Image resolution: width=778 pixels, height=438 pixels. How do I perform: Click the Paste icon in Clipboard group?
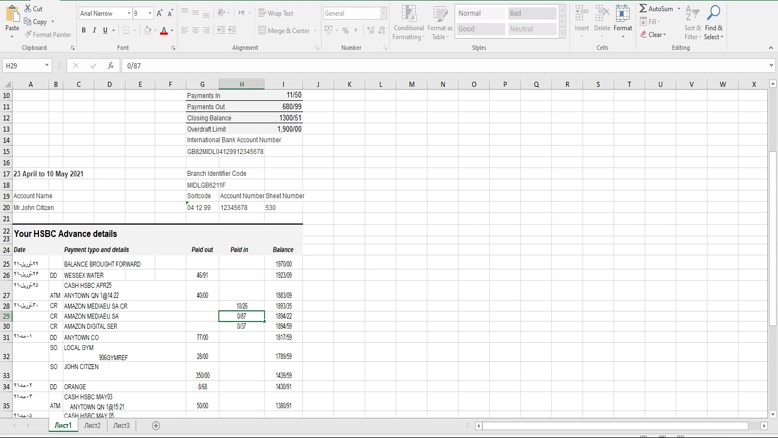[x=12, y=17]
